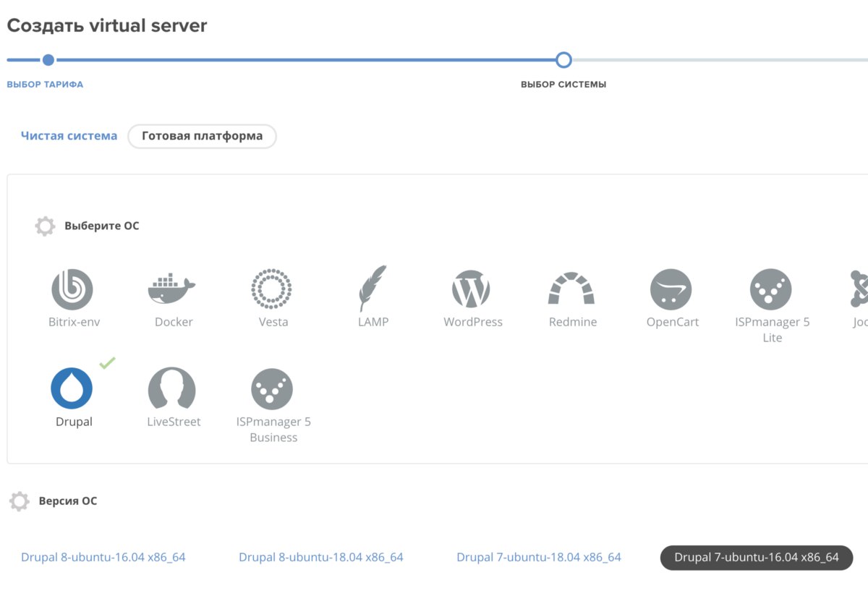
Task: Click the selected Drupal drop icon
Action: pos(72,388)
